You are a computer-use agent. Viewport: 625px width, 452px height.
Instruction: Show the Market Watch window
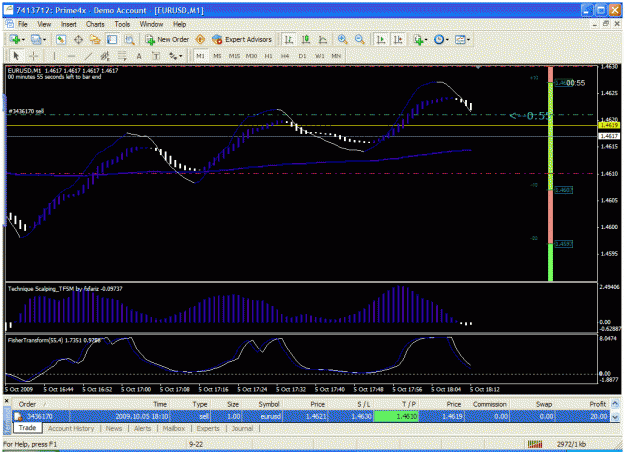click(x=61, y=39)
